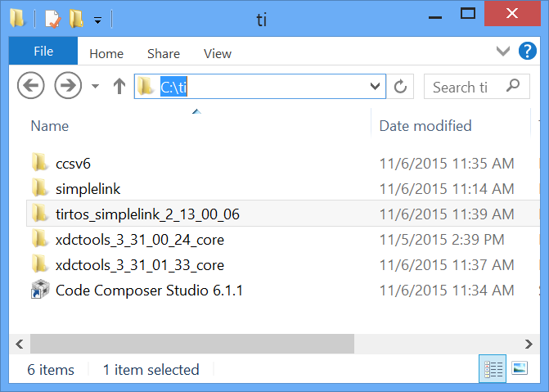Open Code Composer Studio 6.1.1 shortcut
This screenshot has height=392, width=549.
point(148,291)
